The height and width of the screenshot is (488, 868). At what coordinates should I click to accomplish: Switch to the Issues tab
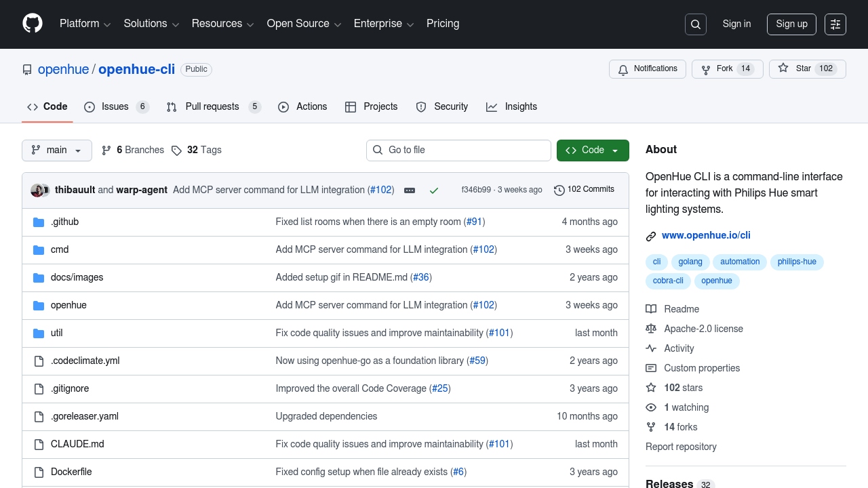tap(116, 107)
